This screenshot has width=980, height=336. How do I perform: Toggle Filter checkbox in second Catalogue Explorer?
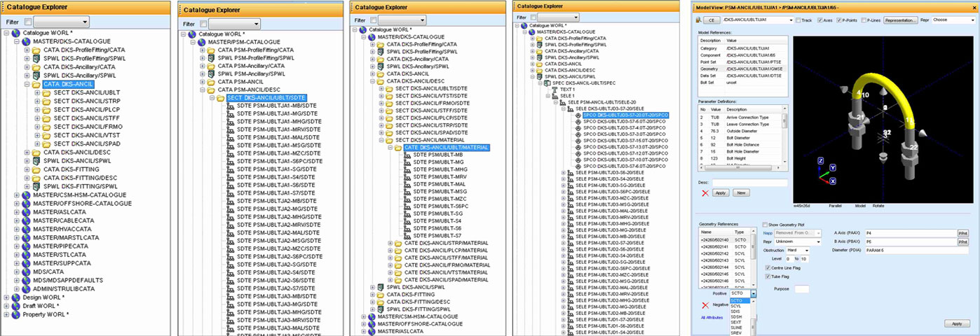point(204,24)
